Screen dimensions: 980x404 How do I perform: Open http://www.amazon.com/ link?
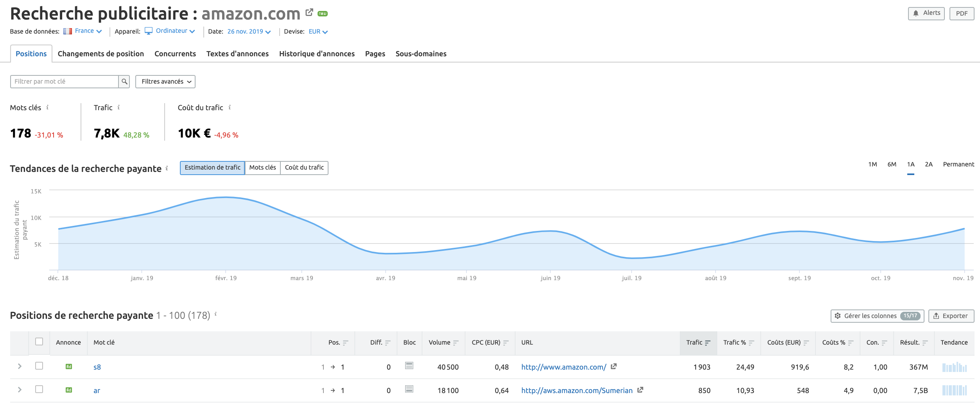pyautogui.click(x=564, y=367)
